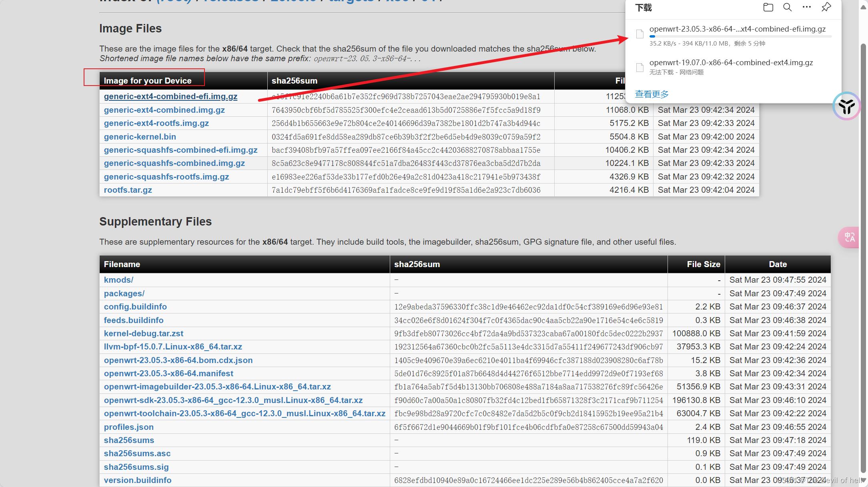Click file icon of failed 19.07.0 download
The width and height of the screenshot is (868, 487).
pos(640,68)
